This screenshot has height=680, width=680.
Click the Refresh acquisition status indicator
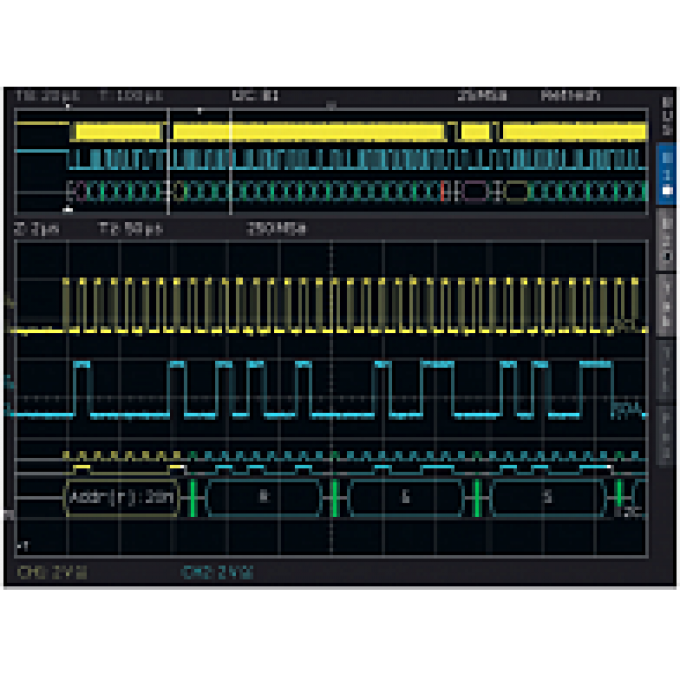coord(570,96)
